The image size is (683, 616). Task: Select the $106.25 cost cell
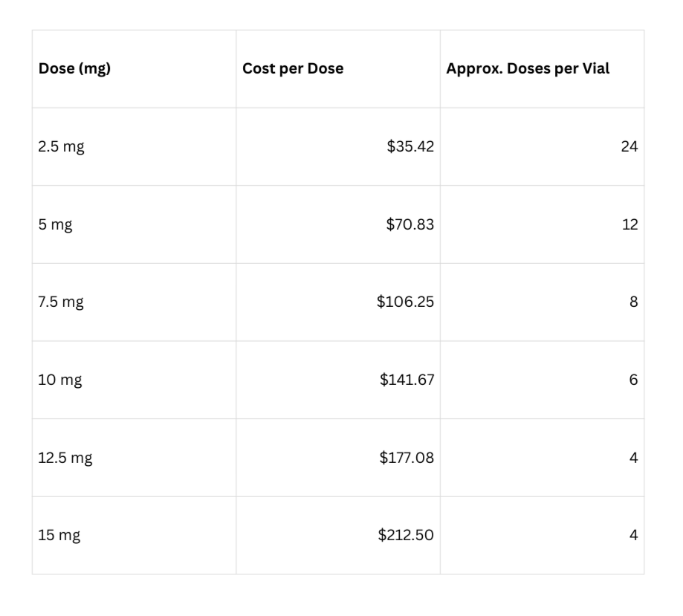338,302
